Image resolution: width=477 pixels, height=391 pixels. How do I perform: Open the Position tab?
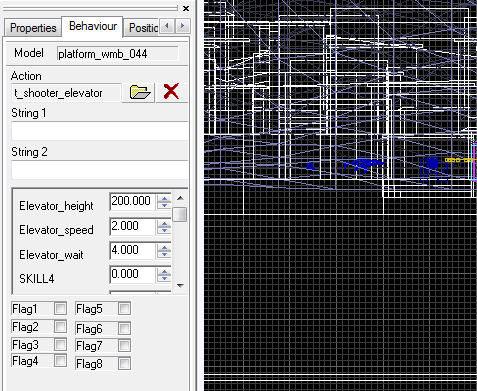tap(143, 28)
